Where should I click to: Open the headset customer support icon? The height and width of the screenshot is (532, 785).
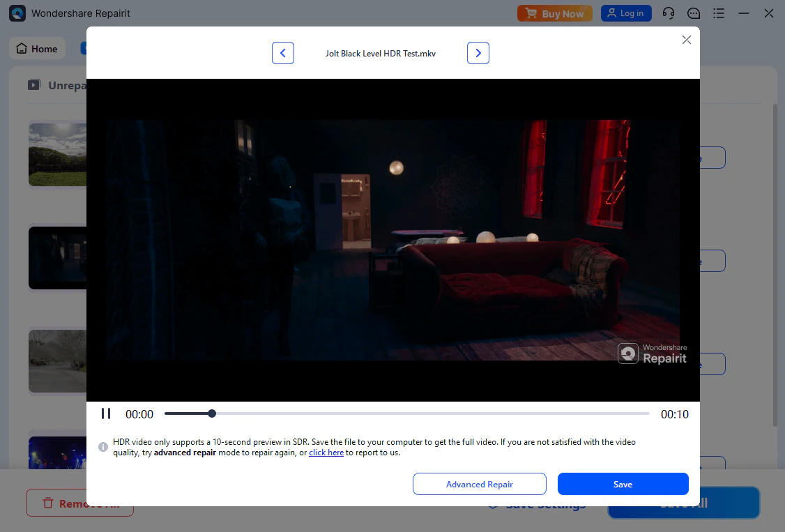pyautogui.click(x=669, y=13)
